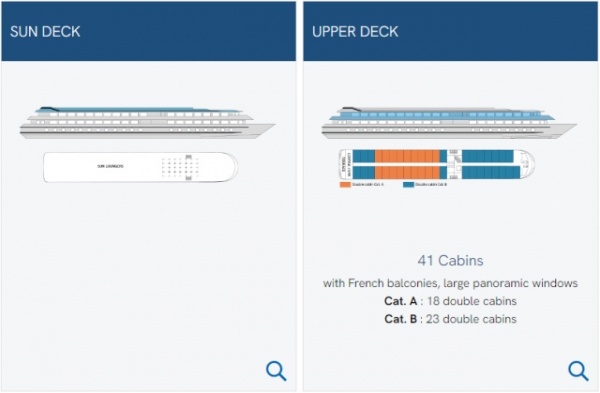Click the Sun Deck ship side-view image

148,123
